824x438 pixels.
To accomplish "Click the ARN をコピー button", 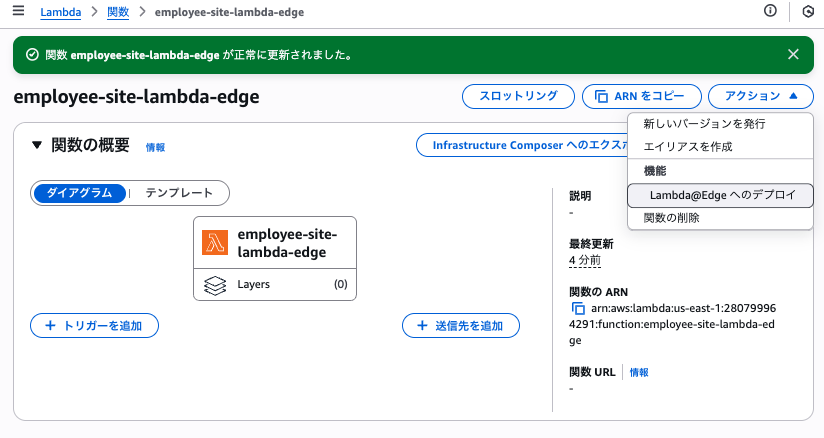I will (x=642, y=96).
